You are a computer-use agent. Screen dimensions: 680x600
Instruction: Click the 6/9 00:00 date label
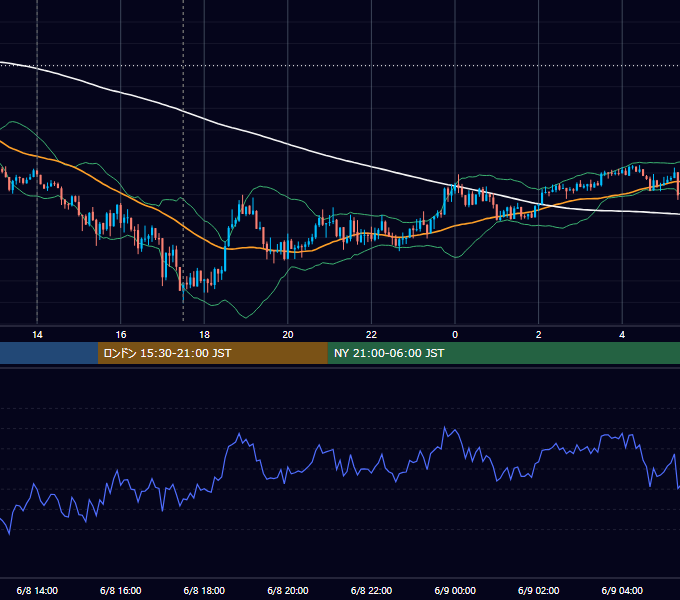455,591
